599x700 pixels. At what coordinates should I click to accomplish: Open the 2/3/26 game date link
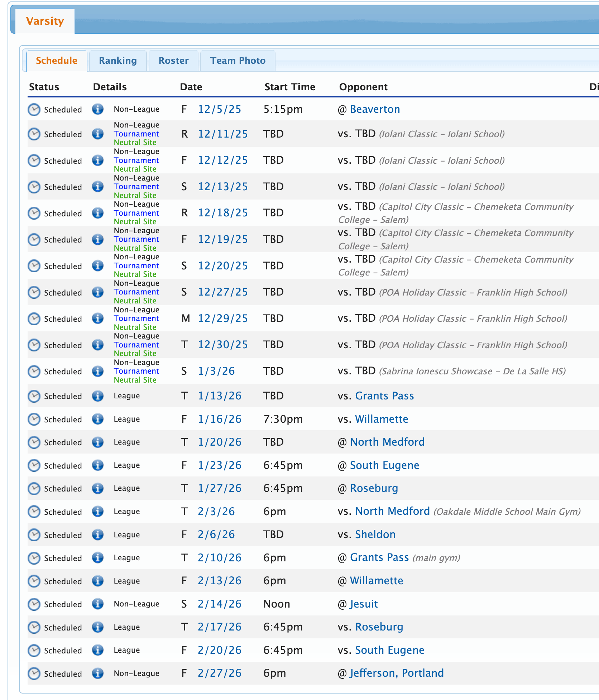tap(216, 512)
